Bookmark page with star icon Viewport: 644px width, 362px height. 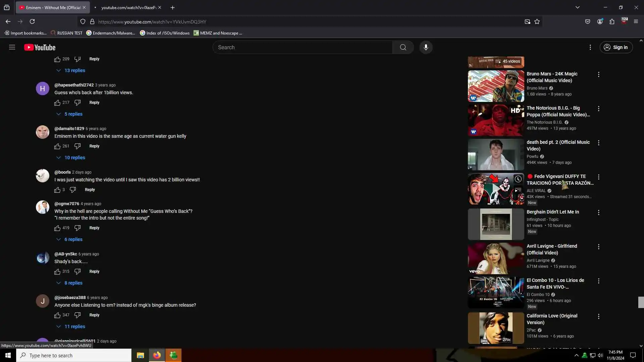coord(537,22)
